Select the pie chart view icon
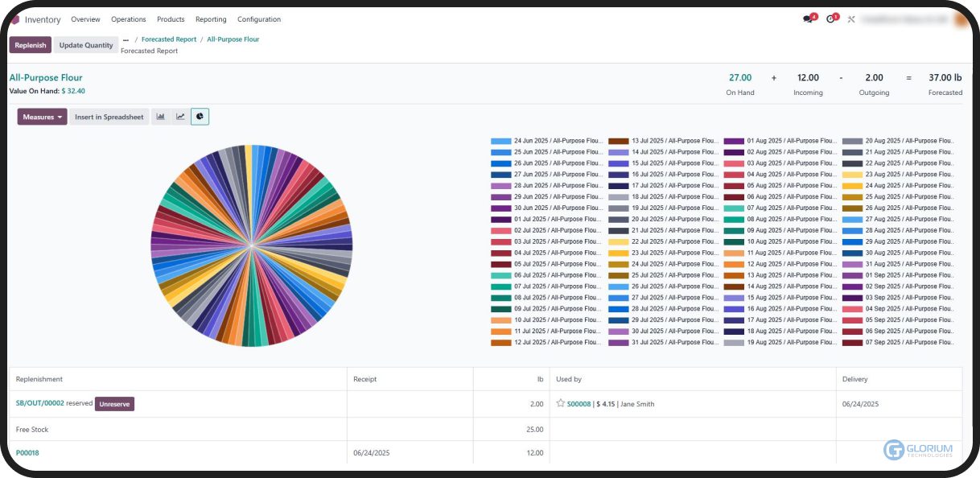Viewport: 980px width, 478px height. (x=200, y=117)
